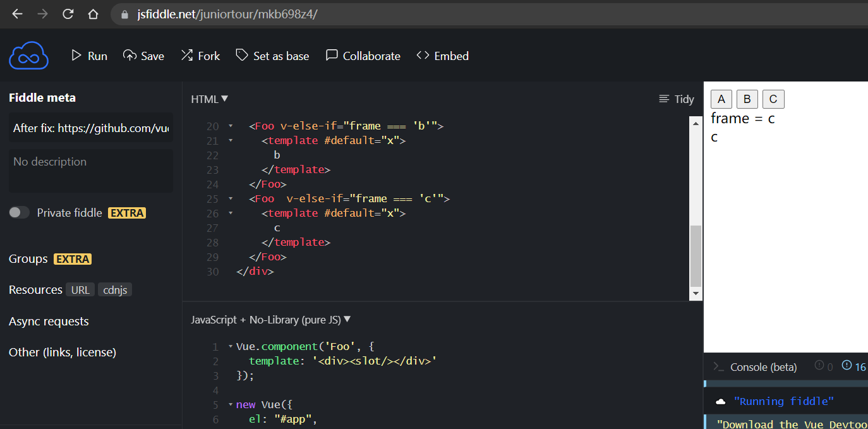Screen dimensions: 868x429
Task: Click the Fiddle meta heading
Action: click(42, 98)
